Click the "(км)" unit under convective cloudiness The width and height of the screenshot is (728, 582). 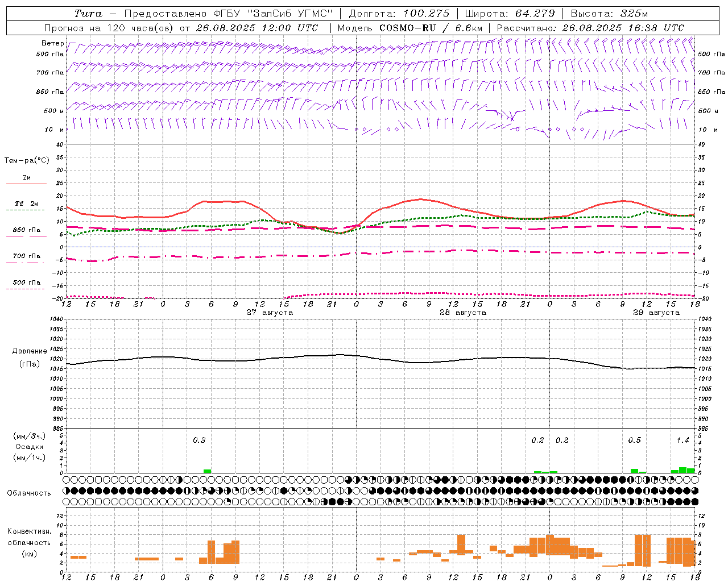pos(29,554)
